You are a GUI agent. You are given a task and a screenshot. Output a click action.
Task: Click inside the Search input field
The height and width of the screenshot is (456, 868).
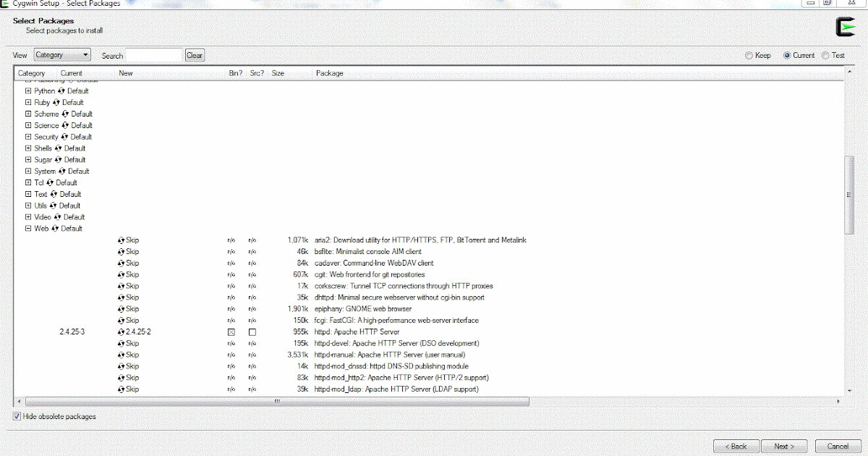point(153,54)
